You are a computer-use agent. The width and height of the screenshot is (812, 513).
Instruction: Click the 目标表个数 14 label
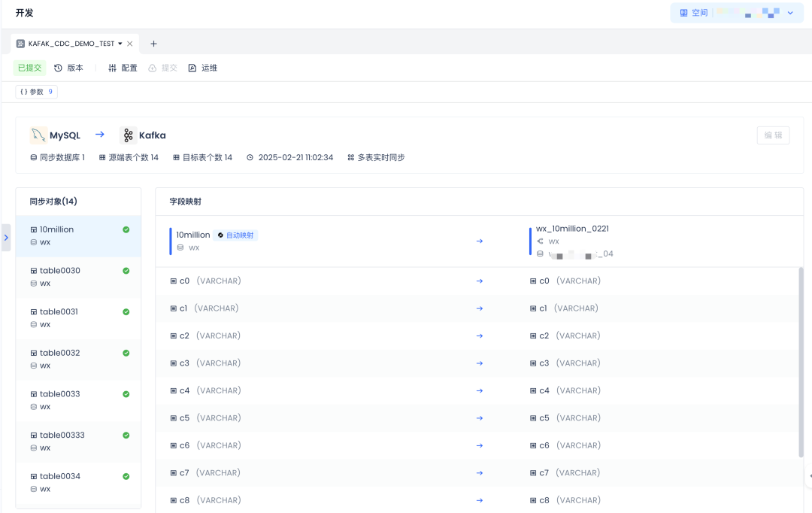click(x=202, y=157)
